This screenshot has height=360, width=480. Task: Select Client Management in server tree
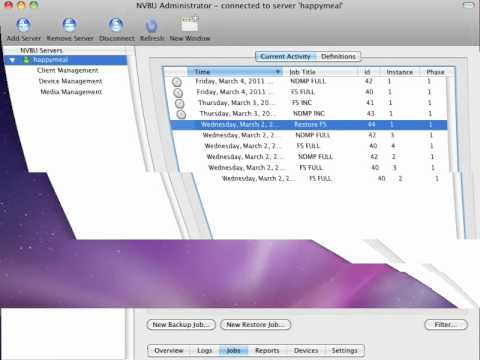(67, 70)
